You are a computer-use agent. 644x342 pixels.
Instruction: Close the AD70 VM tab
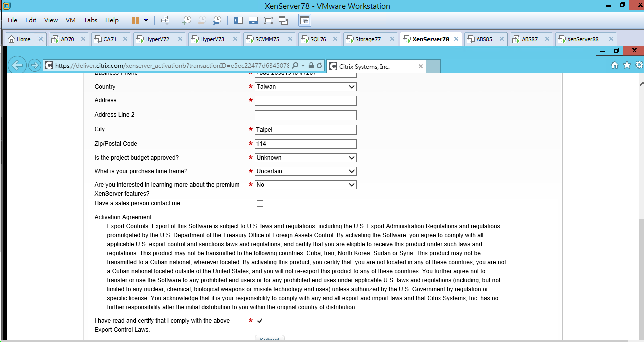(x=83, y=39)
